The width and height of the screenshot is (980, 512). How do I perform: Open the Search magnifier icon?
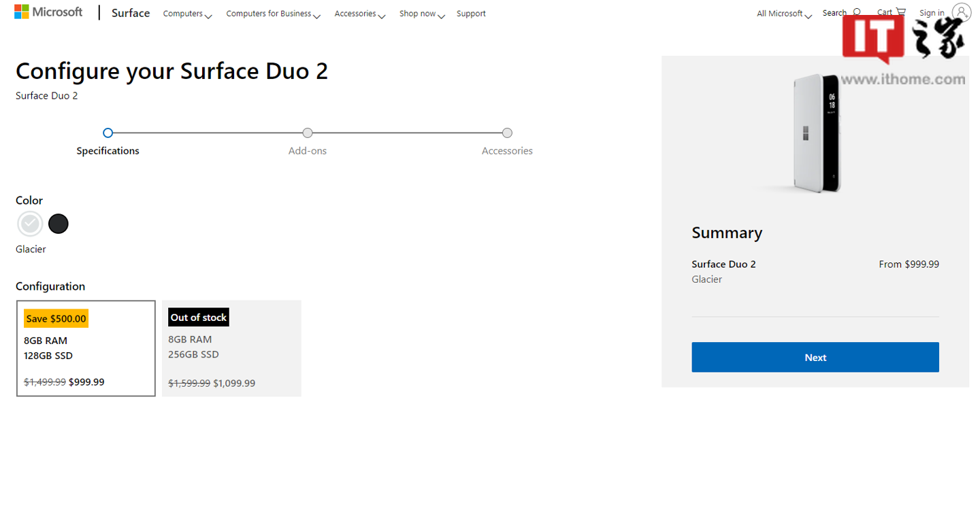pos(857,12)
